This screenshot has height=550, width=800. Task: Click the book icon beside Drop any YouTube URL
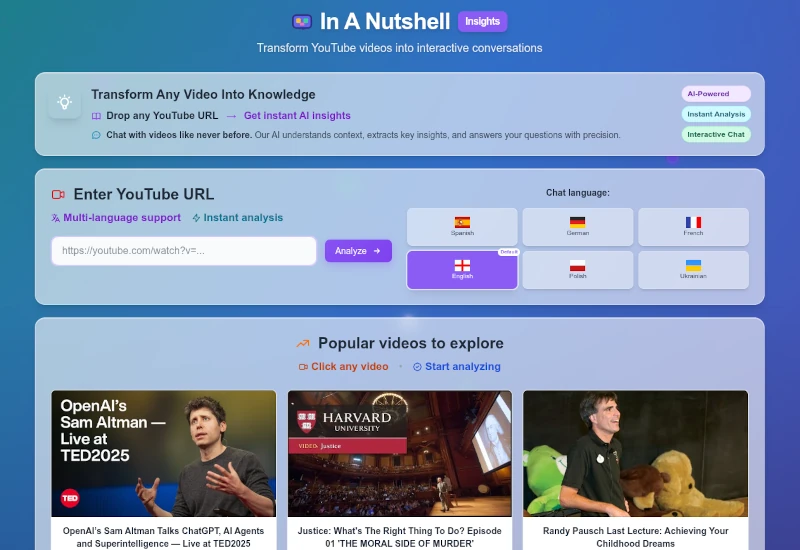96,116
